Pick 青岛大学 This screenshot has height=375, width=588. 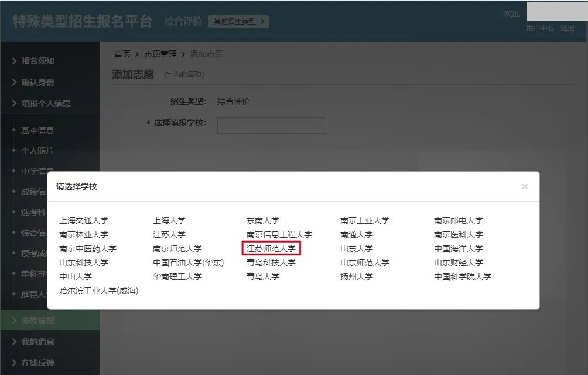(263, 277)
